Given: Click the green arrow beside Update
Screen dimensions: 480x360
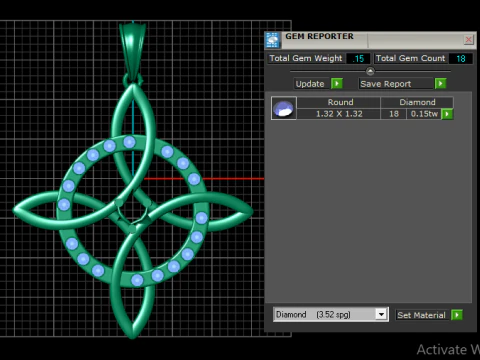Looking at the screenshot, I should [337, 83].
